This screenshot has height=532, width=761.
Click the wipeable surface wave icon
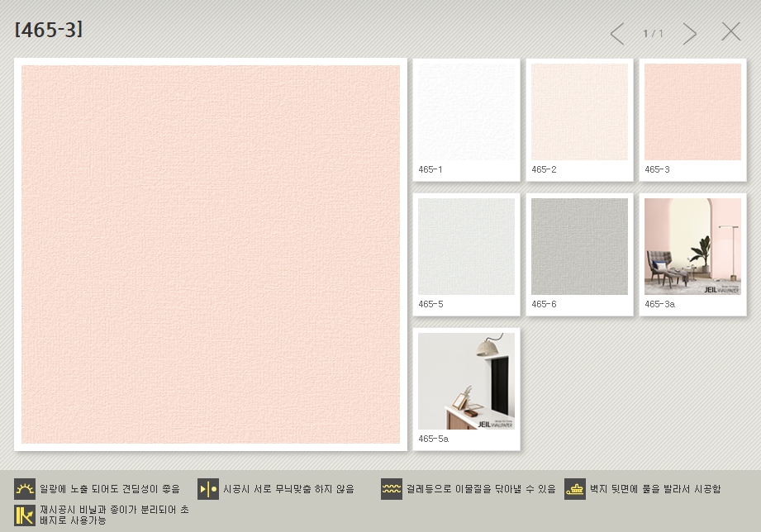pyautogui.click(x=392, y=489)
